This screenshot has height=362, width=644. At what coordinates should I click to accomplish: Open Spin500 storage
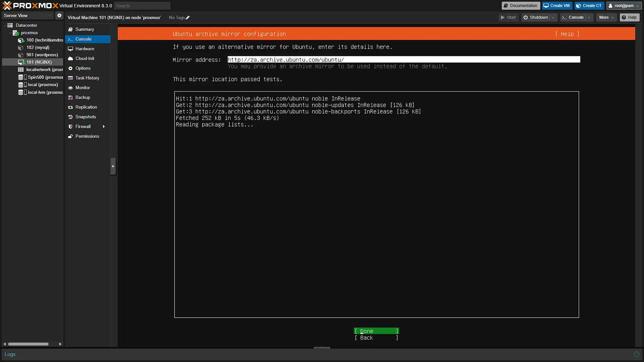(x=41, y=77)
